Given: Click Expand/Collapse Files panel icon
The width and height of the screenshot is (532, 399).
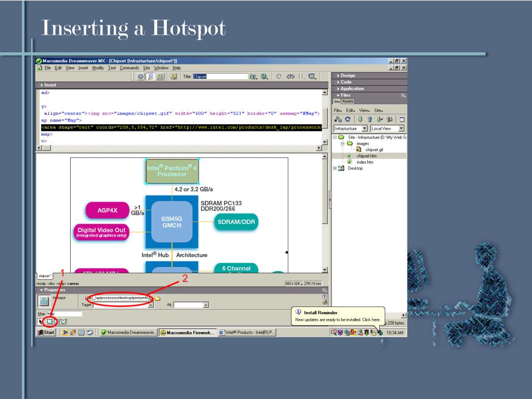Looking at the screenshot, I should 402,119.
